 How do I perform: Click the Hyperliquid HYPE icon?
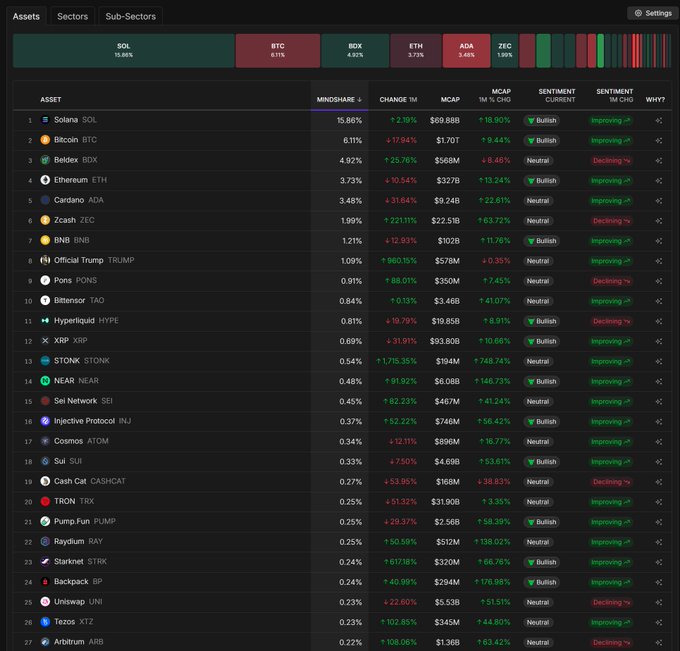(x=45, y=321)
